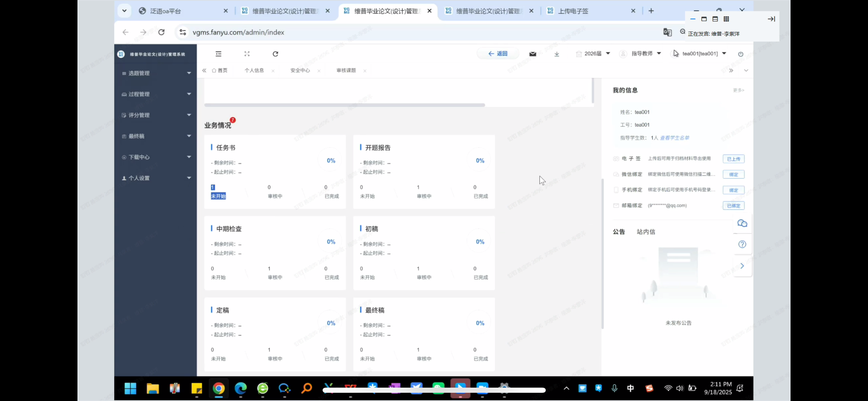
Task: Expand the 过程管理 sidebar section
Action: pos(155,94)
